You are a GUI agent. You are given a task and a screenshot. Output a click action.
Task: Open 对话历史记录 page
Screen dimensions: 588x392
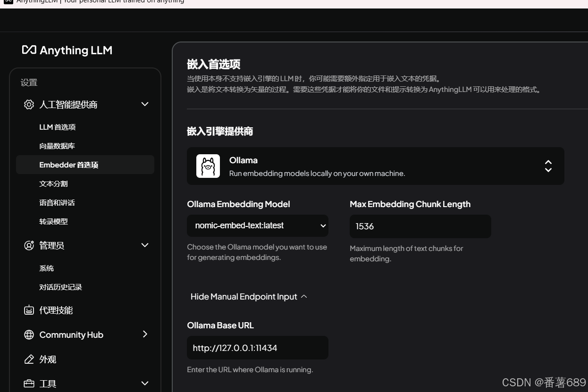pos(60,287)
